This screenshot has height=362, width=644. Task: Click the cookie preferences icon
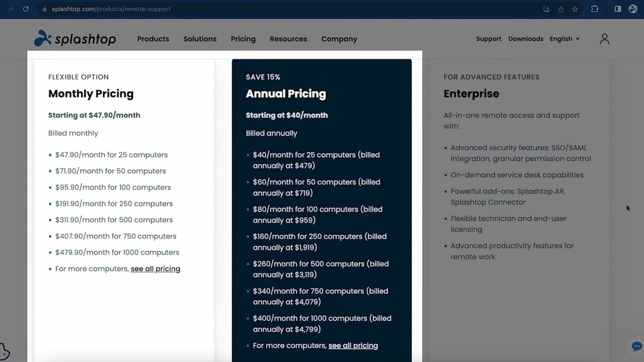pyautogui.click(x=5, y=351)
